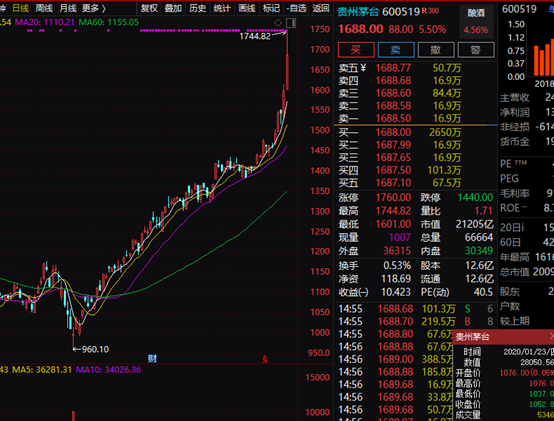This screenshot has height=421, width=554.
Task: Switch to 日线 daily chart tab
Action: [x=20, y=8]
